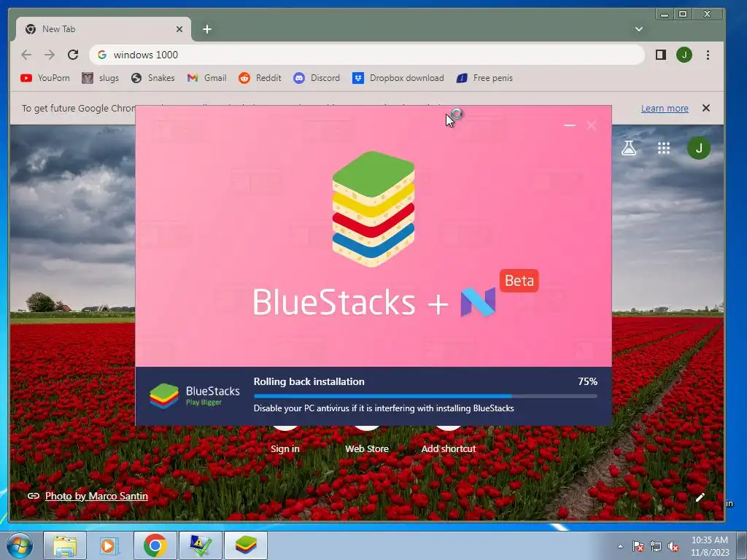This screenshot has width=747, height=560.
Task: Click the address bar with windows 1000
Action: [366, 55]
